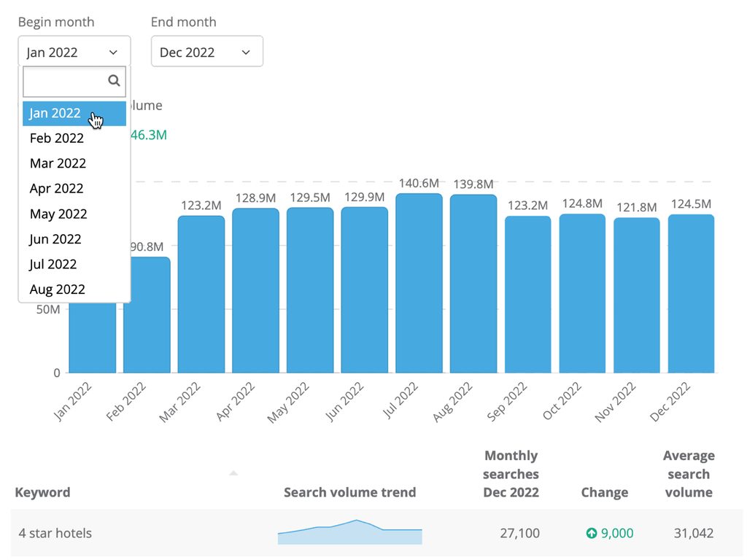Select Jul 2022 in the month list
747x560 pixels.
(74, 264)
